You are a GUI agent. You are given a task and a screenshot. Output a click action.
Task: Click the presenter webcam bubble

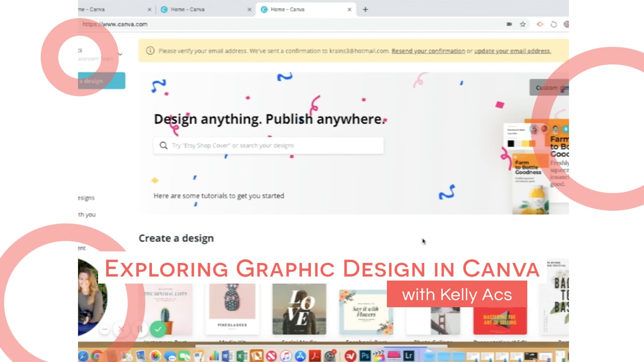pos(93,297)
